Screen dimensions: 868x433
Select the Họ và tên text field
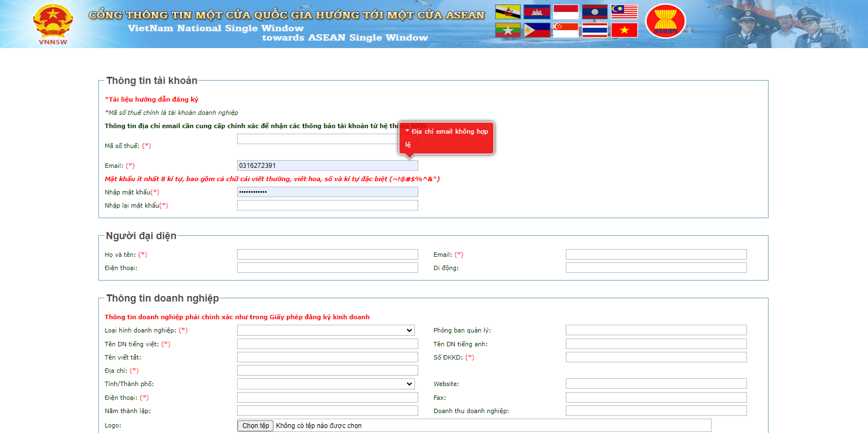327,255
